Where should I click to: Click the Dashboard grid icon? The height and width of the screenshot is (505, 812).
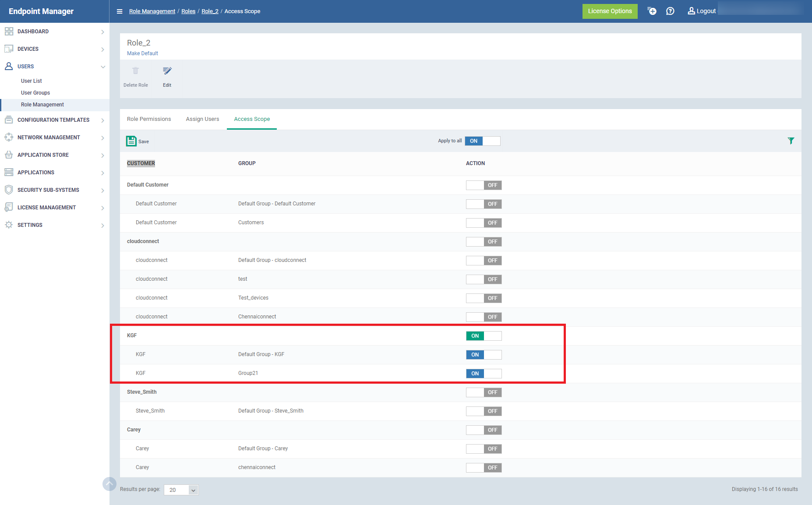(9, 31)
